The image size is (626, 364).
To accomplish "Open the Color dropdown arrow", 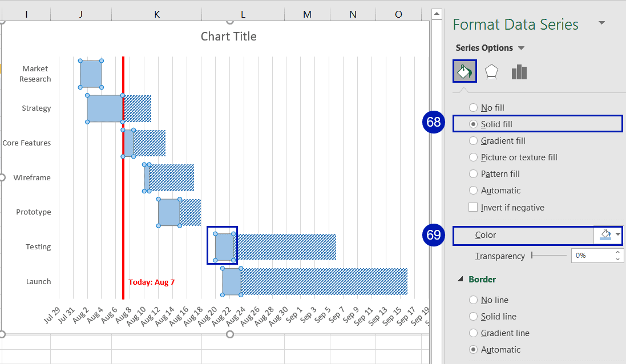I will pos(617,235).
